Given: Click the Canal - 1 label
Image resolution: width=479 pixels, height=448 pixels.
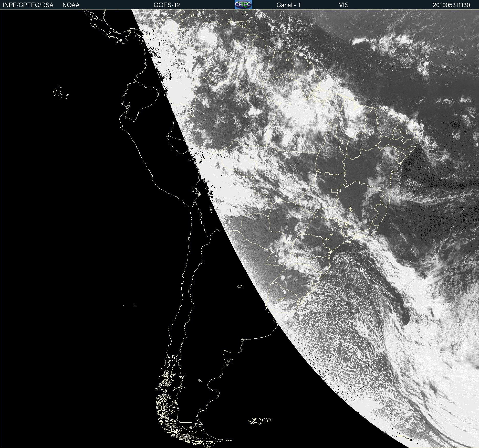Looking at the screenshot, I should 289,5.
